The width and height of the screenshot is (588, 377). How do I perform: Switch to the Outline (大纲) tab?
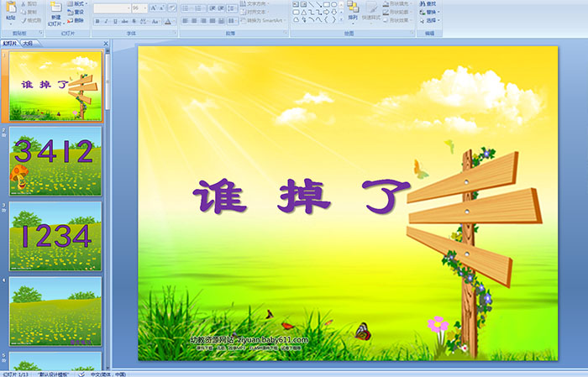[x=29, y=43]
